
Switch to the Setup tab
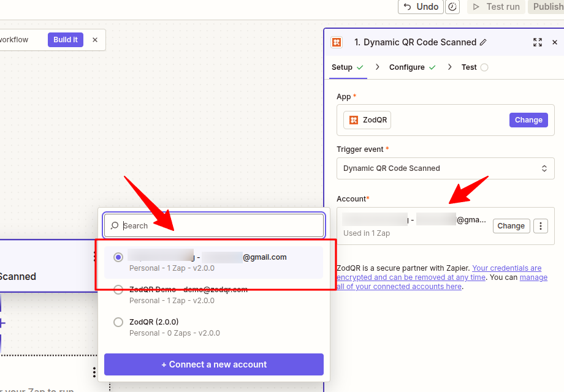(347, 67)
